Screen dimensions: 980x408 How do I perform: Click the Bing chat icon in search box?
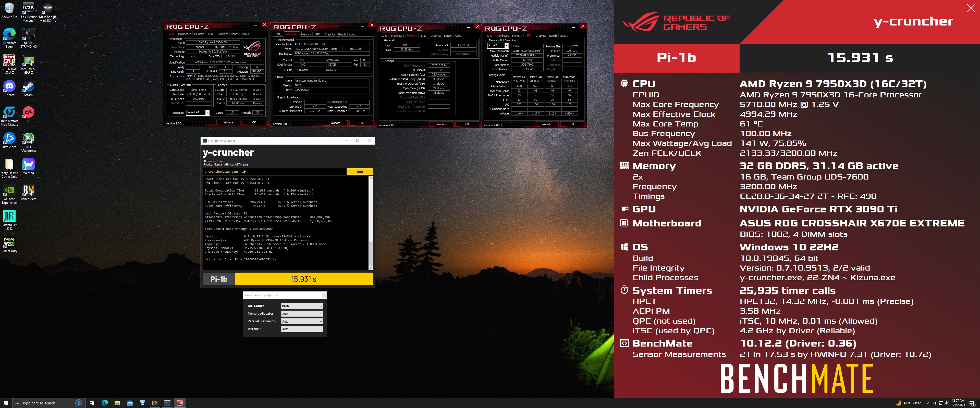[79, 403]
